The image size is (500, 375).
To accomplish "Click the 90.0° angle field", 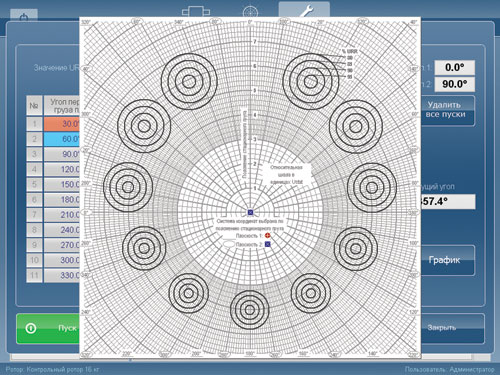I will pyautogui.click(x=455, y=84).
